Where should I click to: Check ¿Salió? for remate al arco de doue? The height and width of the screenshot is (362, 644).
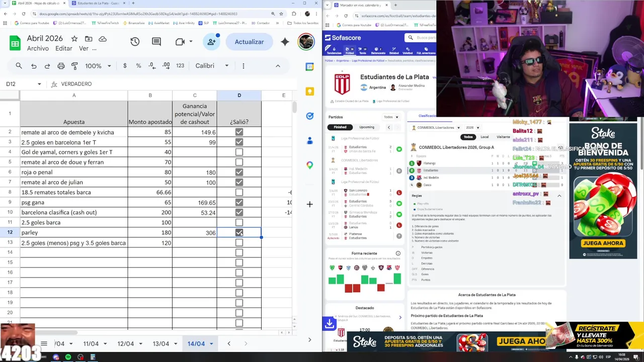[239, 162]
